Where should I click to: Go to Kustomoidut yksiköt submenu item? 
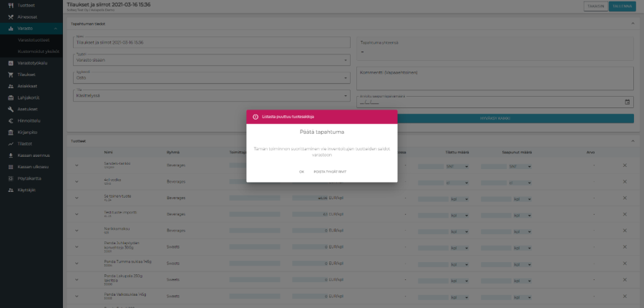click(38, 52)
